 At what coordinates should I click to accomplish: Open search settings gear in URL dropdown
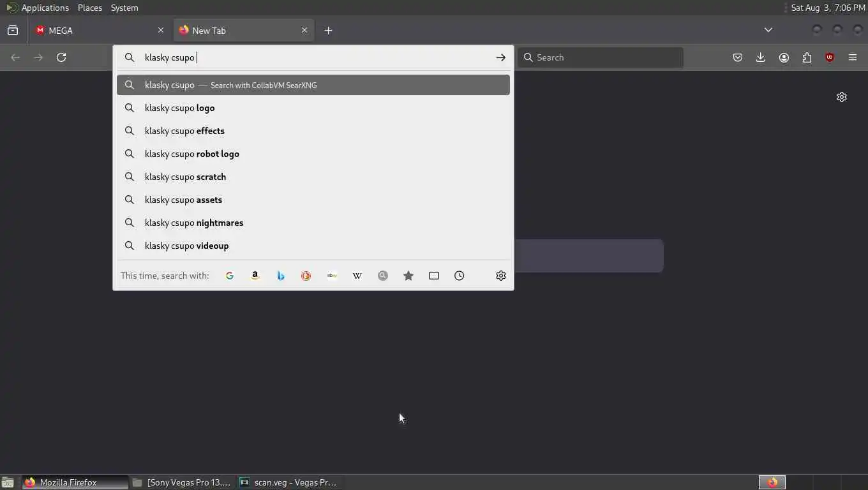point(501,276)
